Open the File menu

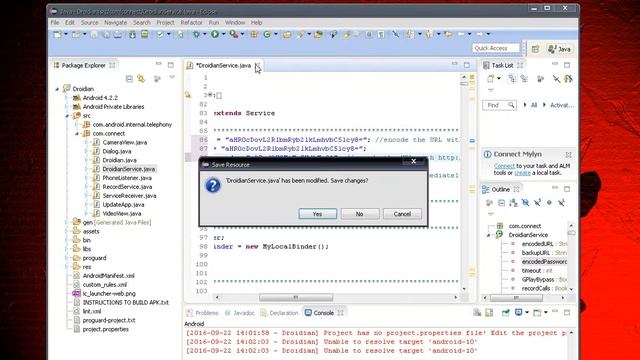[x=55, y=22]
